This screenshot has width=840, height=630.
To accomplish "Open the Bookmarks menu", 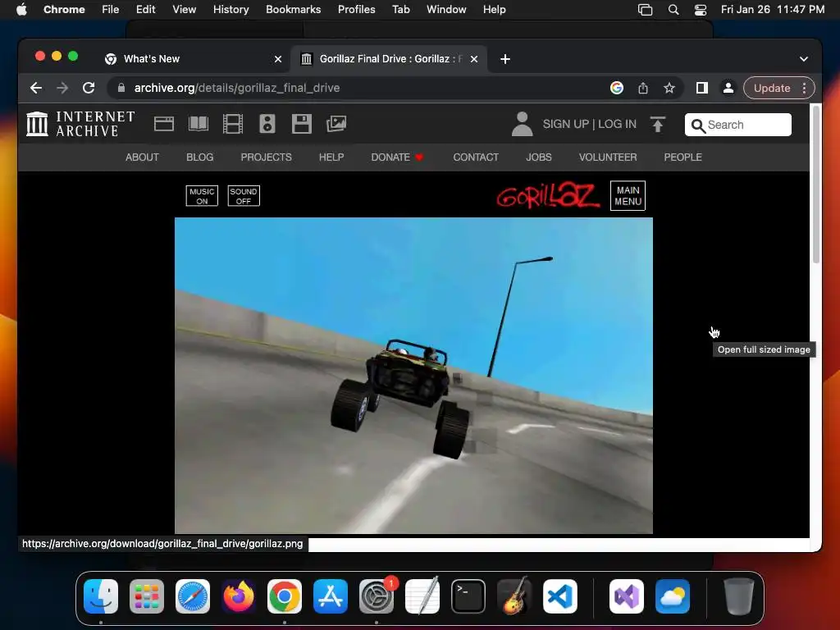I will [293, 10].
